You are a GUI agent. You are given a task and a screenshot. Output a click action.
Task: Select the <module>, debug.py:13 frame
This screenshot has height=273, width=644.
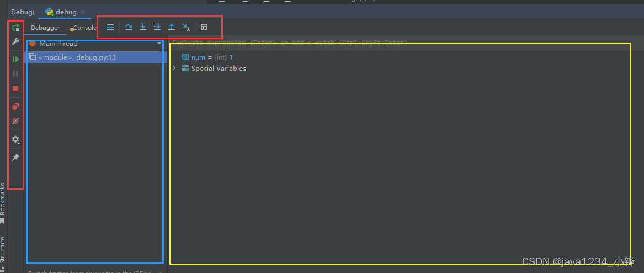95,57
